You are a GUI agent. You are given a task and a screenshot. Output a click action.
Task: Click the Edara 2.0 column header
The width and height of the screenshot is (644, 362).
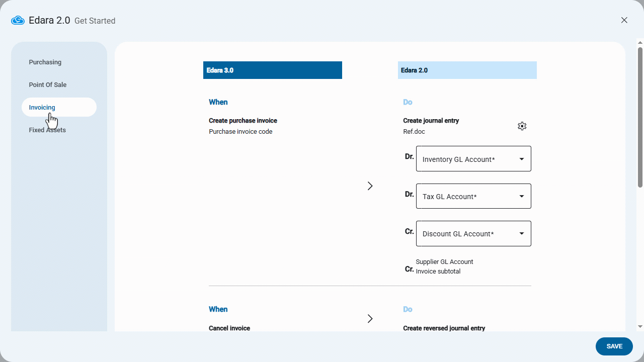(467, 70)
